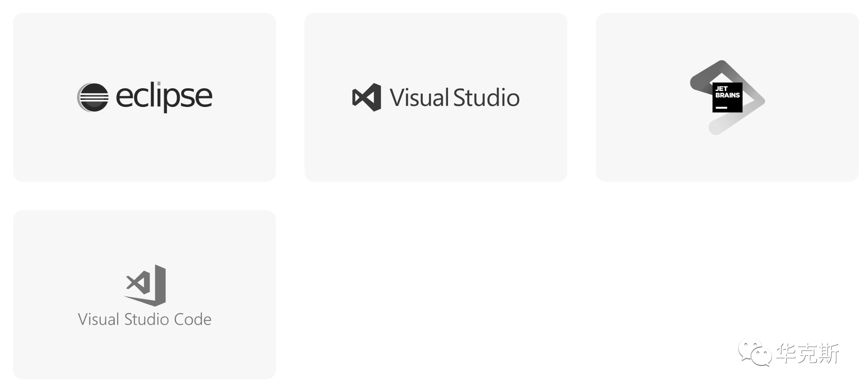Image resolution: width=868 pixels, height=392 pixels.
Task: Click the word Visual in Visual Studio
Action: click(x=419, y=97)
